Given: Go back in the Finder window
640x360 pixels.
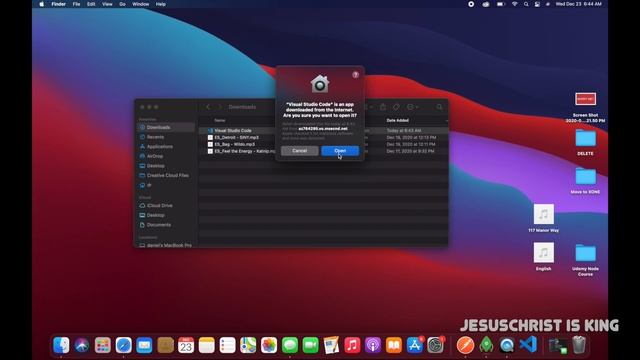Looking at the screenshot, I should click(x=208, y=107).
